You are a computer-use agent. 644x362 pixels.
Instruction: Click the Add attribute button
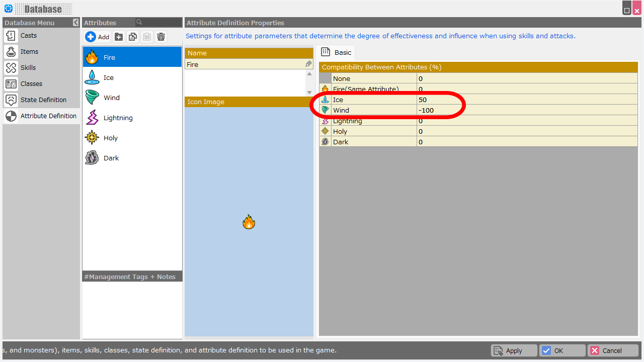[x=98, y=37]
